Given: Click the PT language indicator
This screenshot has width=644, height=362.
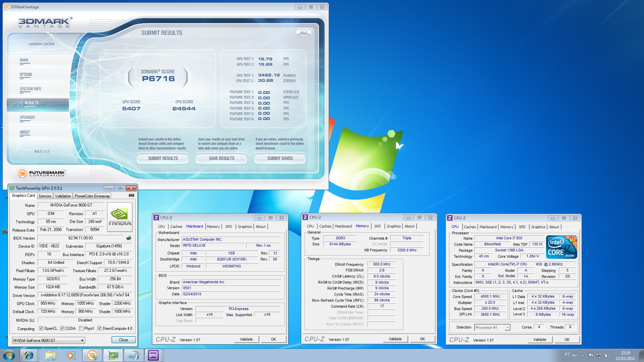Looking at the screenshot, I should [567, 355].
